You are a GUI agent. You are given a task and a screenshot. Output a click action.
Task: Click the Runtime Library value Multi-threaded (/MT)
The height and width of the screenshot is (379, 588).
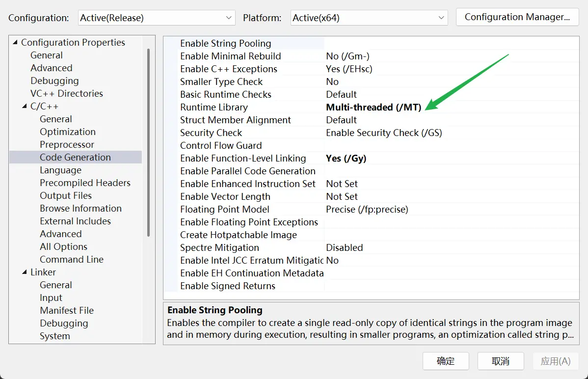click(x=374, y=107)
